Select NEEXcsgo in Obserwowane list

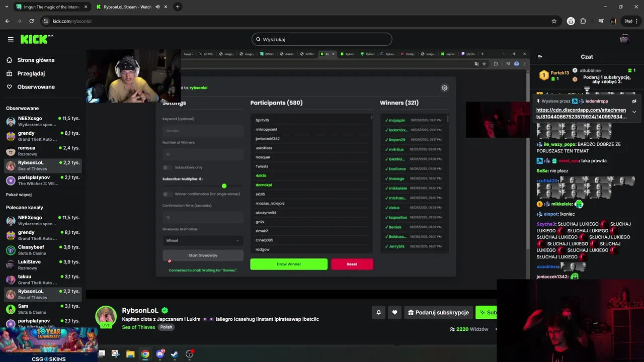[x=43, y=121]
